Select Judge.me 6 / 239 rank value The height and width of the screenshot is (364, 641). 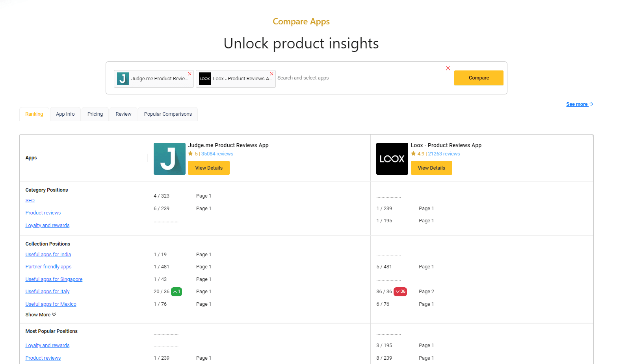162,209
